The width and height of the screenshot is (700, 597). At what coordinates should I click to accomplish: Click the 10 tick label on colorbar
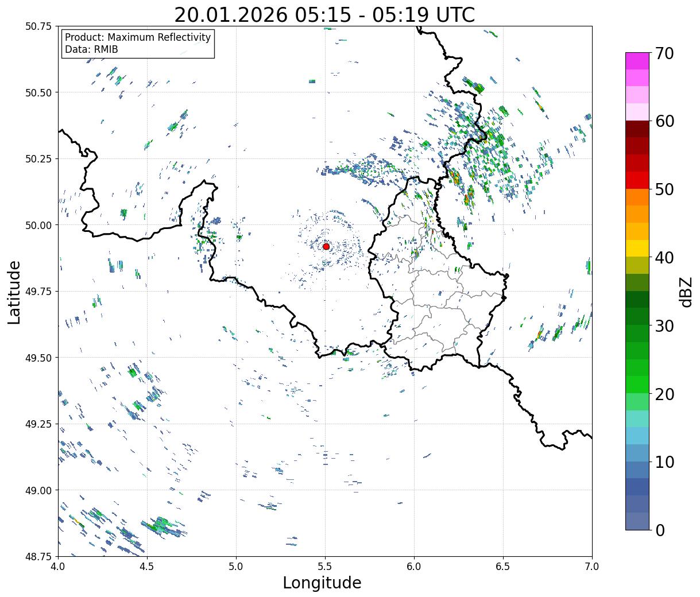click(x=664, y=462)
